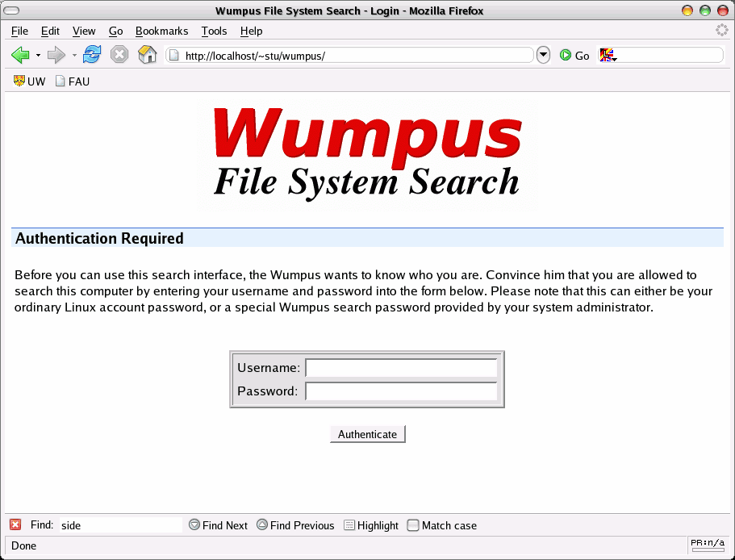Click Find Previous arrow
This screenshot has height=560, width=735.
tap(262, 525)
